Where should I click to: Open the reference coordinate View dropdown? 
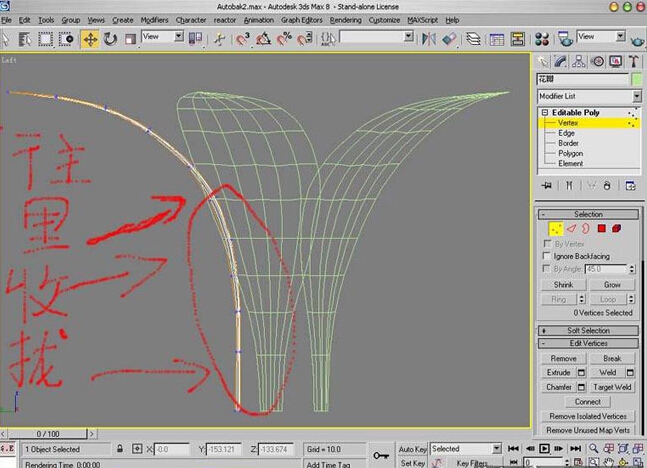(x=179, y=36)
